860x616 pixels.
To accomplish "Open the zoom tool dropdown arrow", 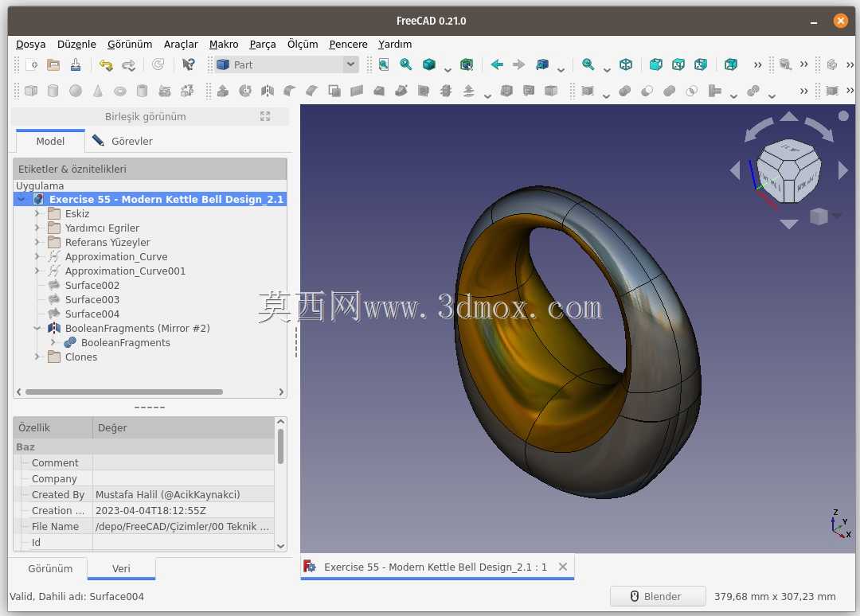I will click(x=607, y=69).
